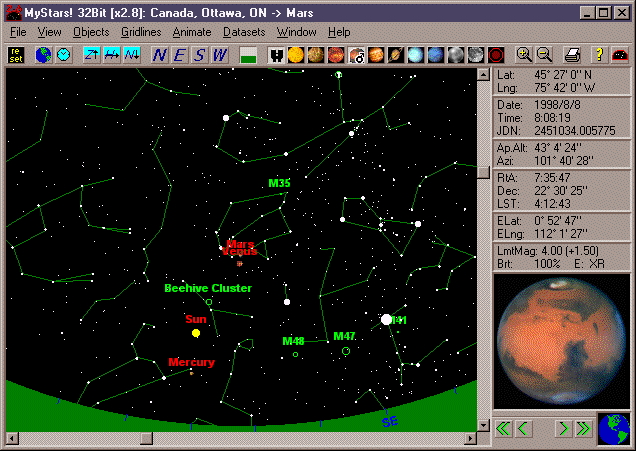The image size is (636, 451).
Task: Toggle the green horizon ground display icon
Action: [248, 55]
